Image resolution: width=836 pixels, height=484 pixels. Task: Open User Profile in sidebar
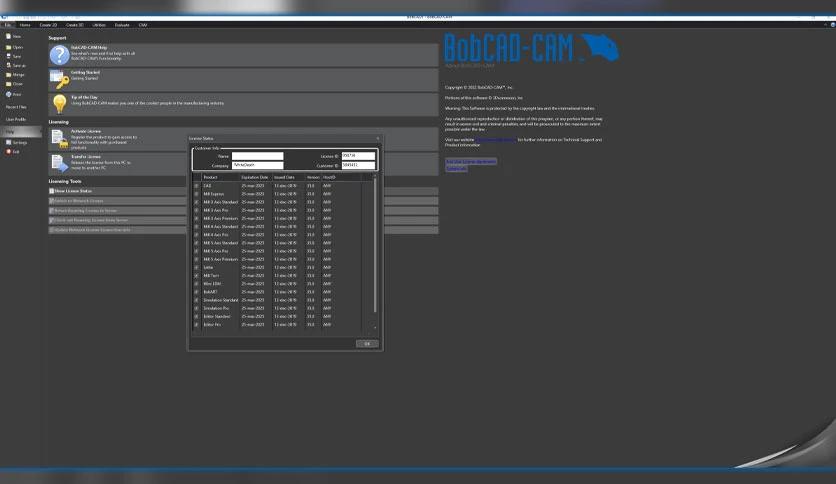click(16, 119)
